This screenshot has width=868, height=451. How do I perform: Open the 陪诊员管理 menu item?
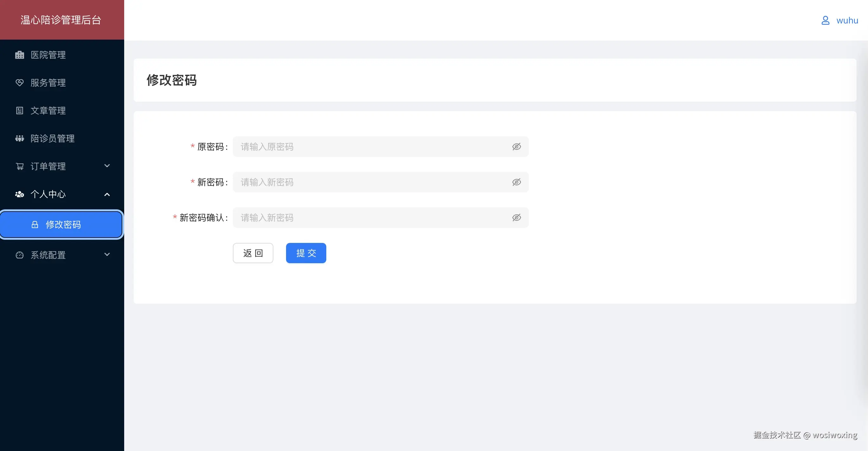click(53, 138)
